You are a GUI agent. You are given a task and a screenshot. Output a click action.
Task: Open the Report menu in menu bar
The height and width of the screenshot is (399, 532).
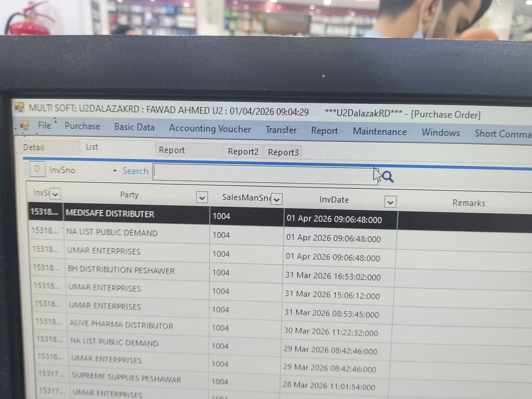pyautogui.click(x=325, y=131)
